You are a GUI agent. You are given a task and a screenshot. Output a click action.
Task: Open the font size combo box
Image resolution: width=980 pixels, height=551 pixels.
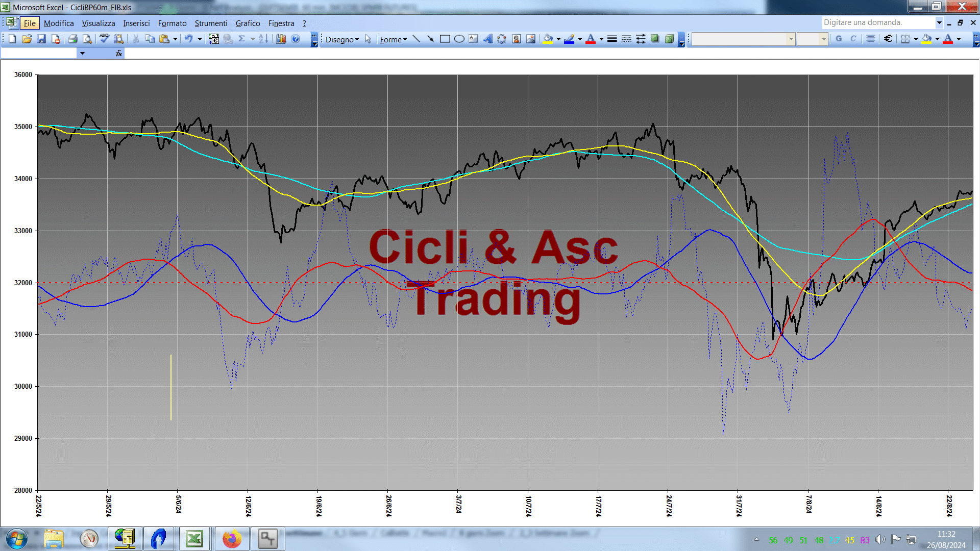click(812, 39)
